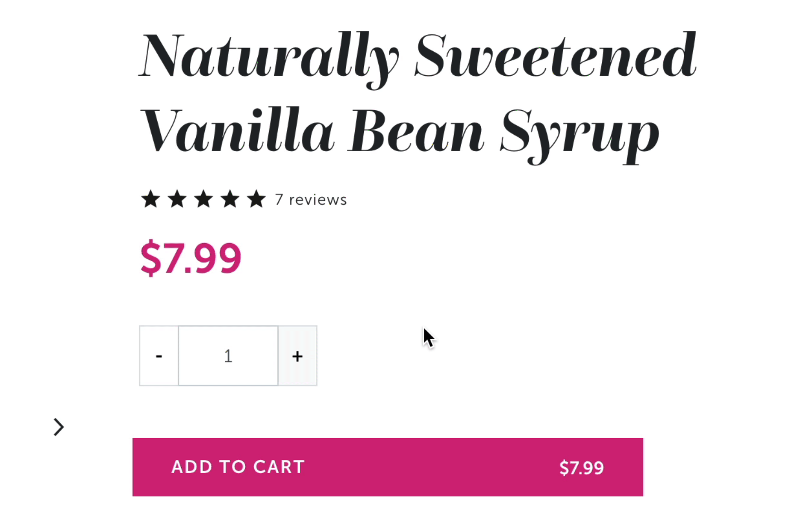Image resolution: width=812 pixels, height=508 pixels.
Task: Click the second rating star
Action: 177,200
